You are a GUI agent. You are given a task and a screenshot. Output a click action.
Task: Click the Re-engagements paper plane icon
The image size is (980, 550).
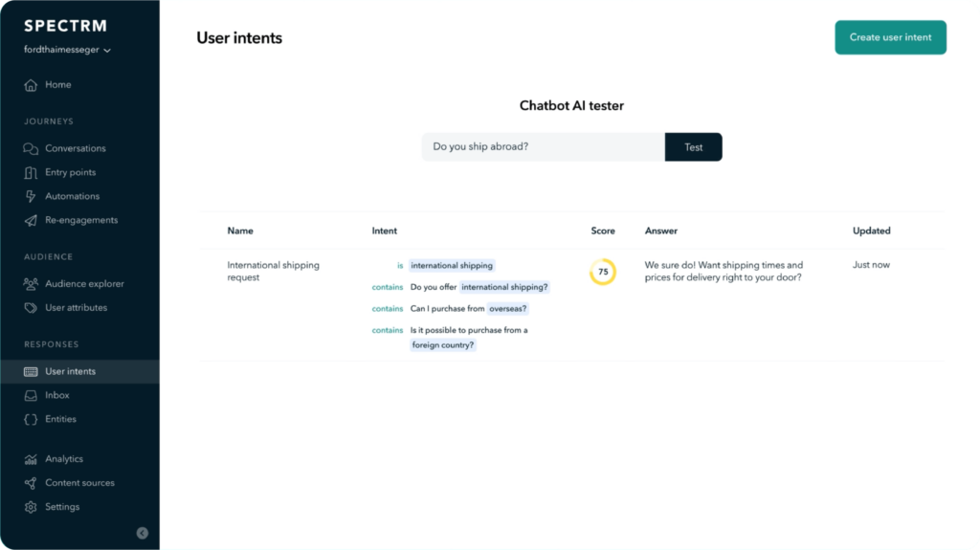(x=31, y=221)
